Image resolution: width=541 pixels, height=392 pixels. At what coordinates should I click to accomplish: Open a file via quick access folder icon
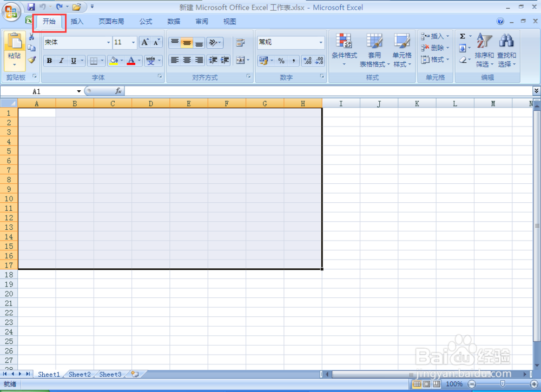pos(77,7)
